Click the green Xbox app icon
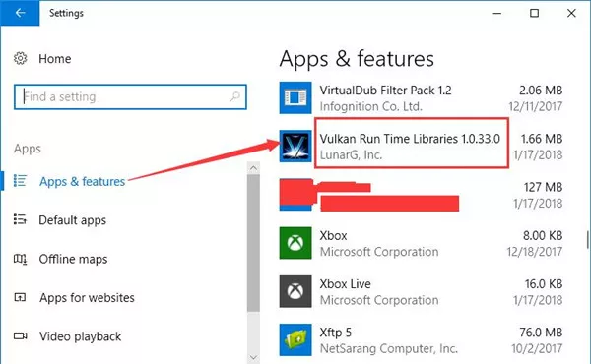 (x=295, y=243)
